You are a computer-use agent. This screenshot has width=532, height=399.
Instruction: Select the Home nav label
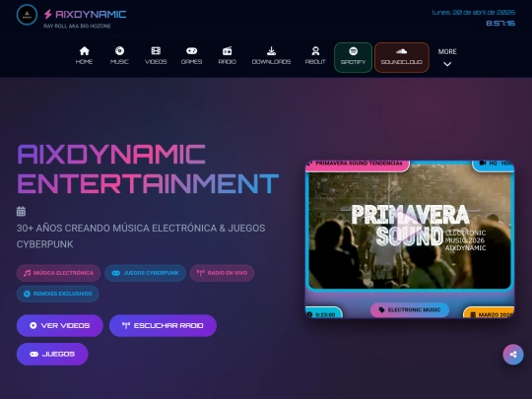point(84,62)
